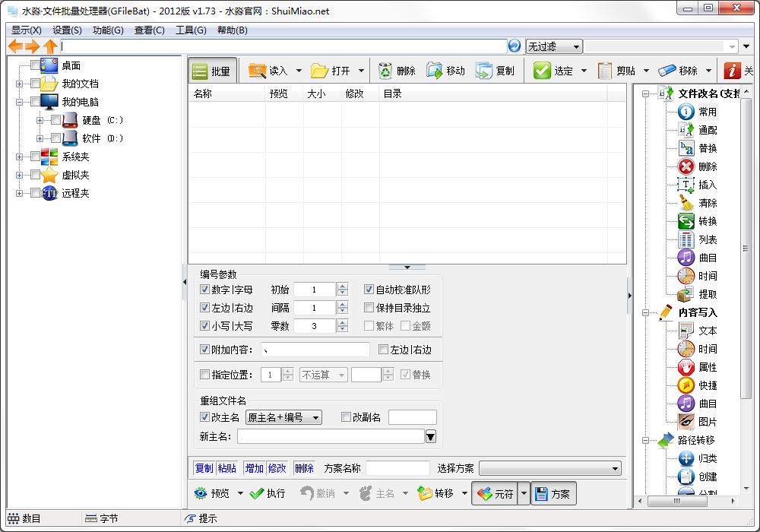Open the 原主名+编号 dropdown
Image resolution: width=760 pixels, height=532 pixels.
pyautogui.click(x=283, y=417)
